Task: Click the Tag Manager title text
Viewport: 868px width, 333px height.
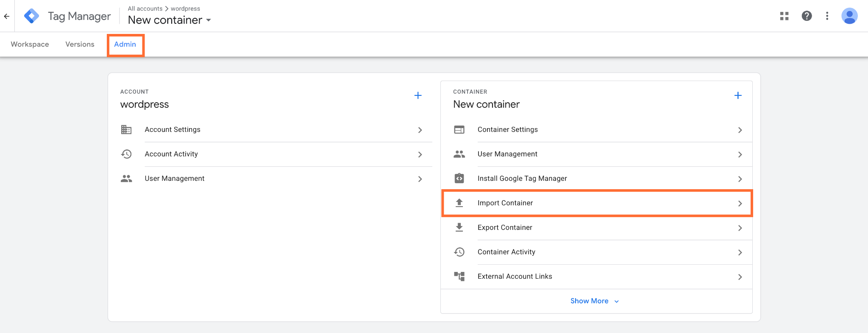Action: [x=79, y=16]
